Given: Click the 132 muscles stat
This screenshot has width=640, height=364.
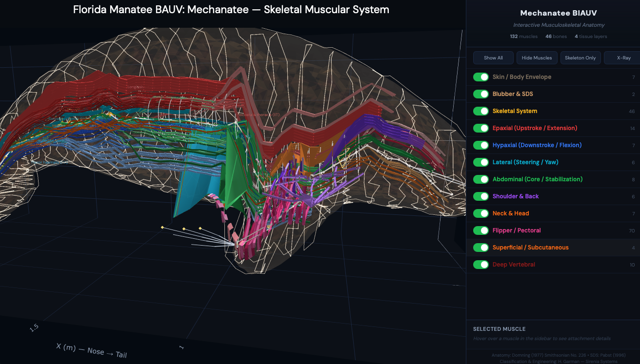Looking at the screenshot, I should 524,37.
